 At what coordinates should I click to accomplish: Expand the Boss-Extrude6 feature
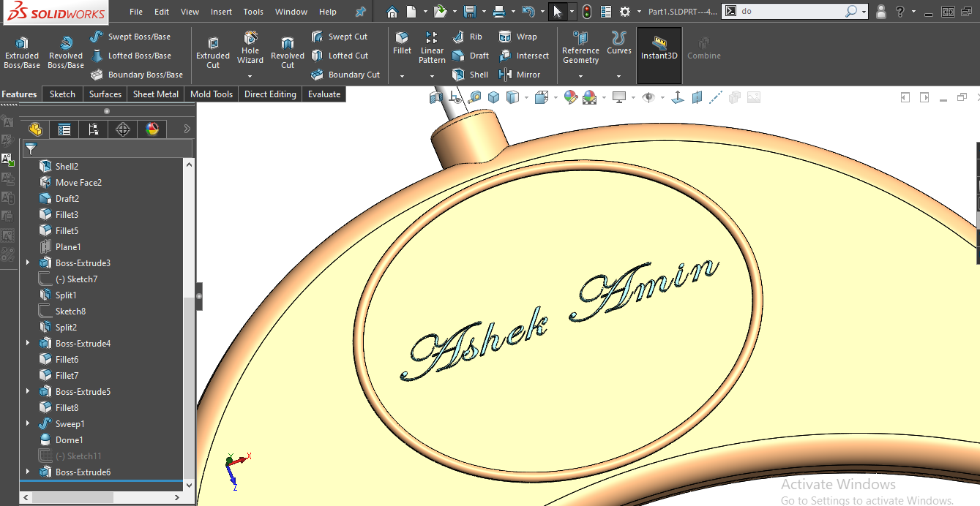[28, 472]
